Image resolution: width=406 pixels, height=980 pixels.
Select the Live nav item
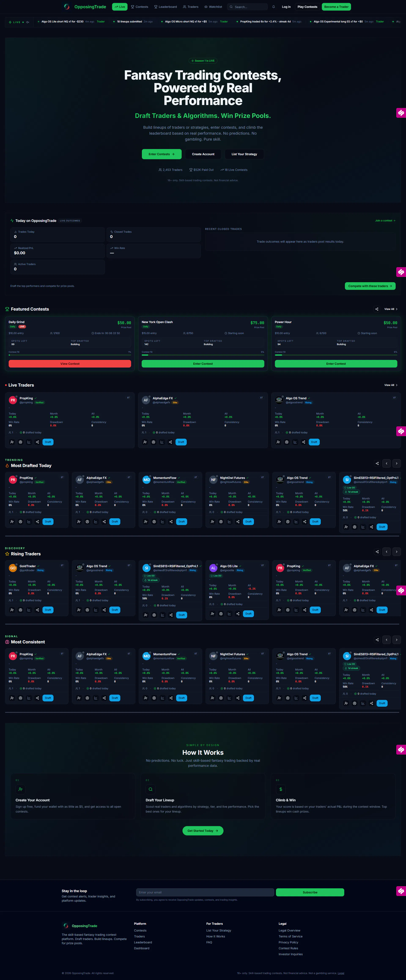click(x=120, y=7)
